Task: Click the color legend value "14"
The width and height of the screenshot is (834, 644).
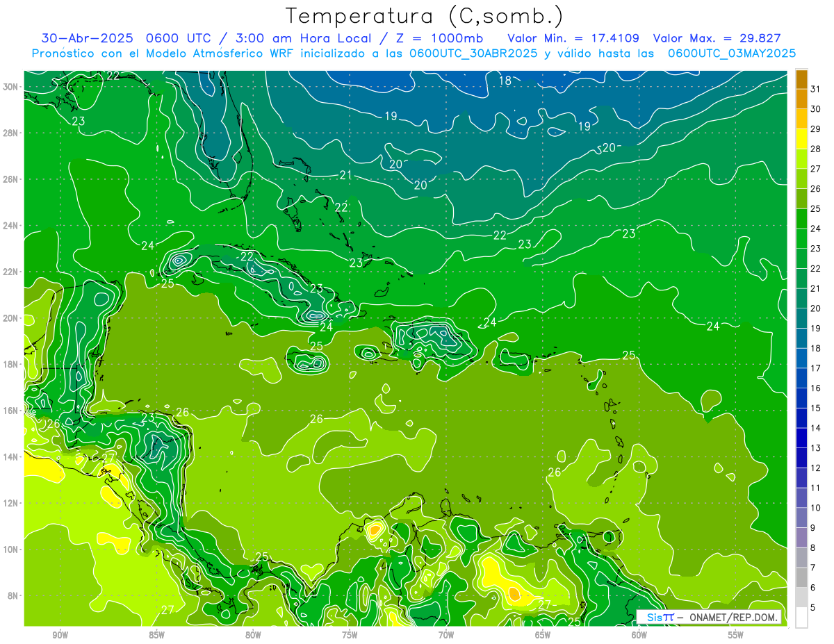Action: (x=815, y=428)
